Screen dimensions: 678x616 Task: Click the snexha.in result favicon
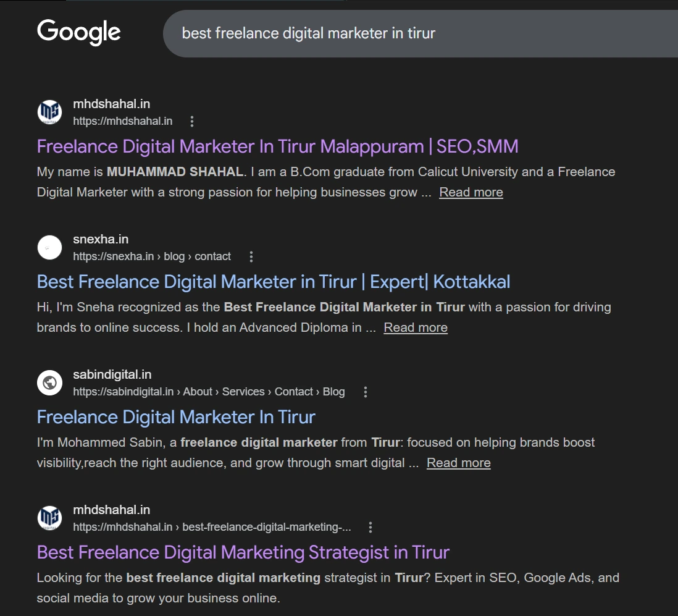[x=49, y=248]
